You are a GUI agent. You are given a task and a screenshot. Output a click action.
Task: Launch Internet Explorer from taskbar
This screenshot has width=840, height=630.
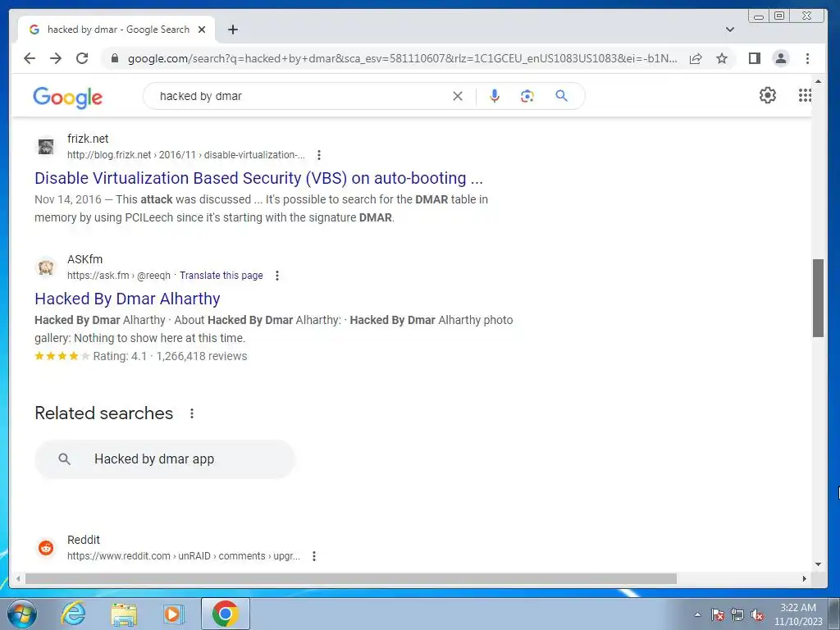(73, 614)
